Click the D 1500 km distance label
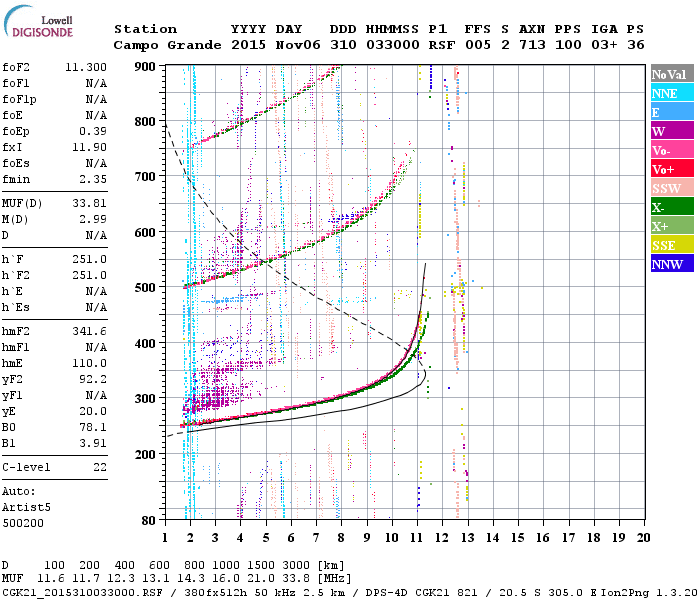This screenshot has height=600, width=700. point(261,566)
